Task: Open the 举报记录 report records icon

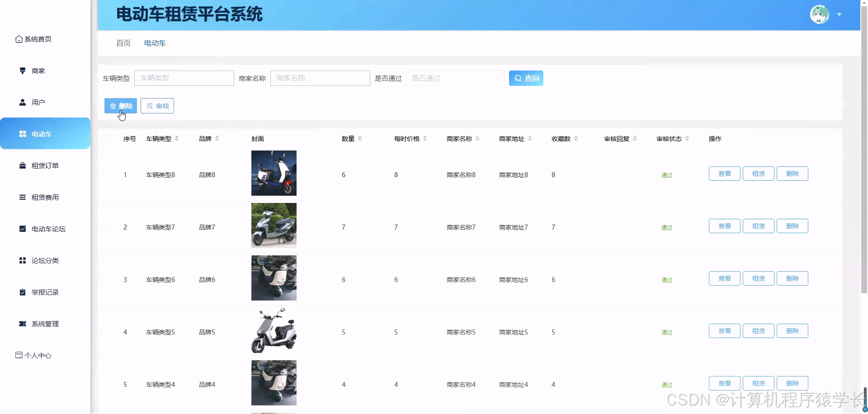Action: point(22,292)
